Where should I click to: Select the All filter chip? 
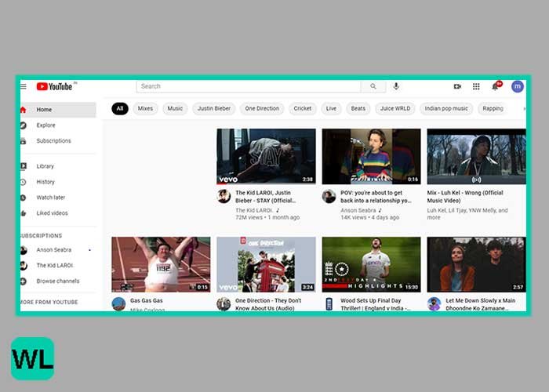pos(120,108)
